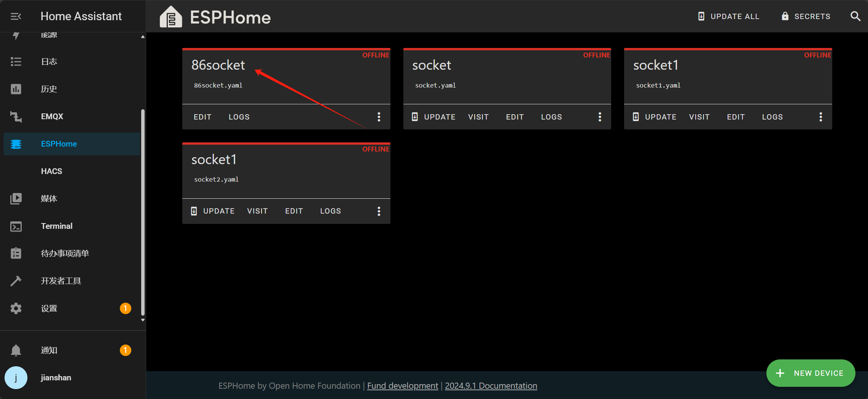Screen dimensions: 868x399
Task: Open LOGS for the 86socket card
Action: (x=239, y=117)
